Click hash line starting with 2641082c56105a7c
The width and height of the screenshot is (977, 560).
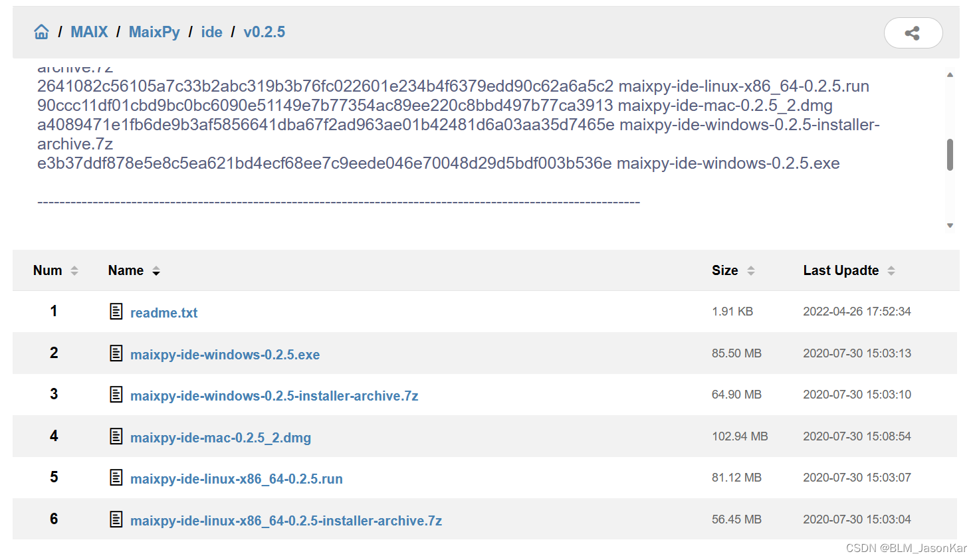tap(453, 86)
